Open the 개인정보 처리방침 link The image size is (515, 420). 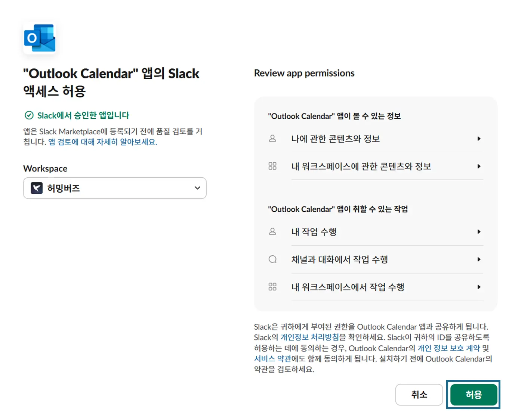pyautogui.click(x=310, y=337)
